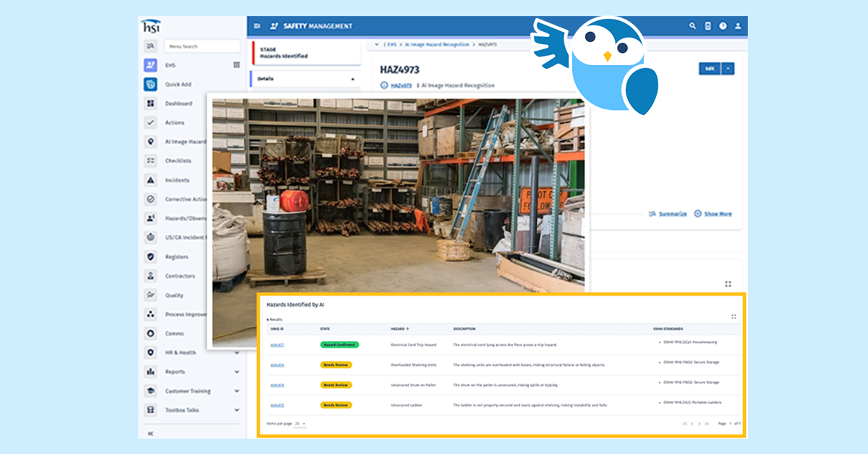Image resolution: width=868 pixels, height=454 pixels.
Task: Click the search icon in the top bar
Action: pos(692,25)
